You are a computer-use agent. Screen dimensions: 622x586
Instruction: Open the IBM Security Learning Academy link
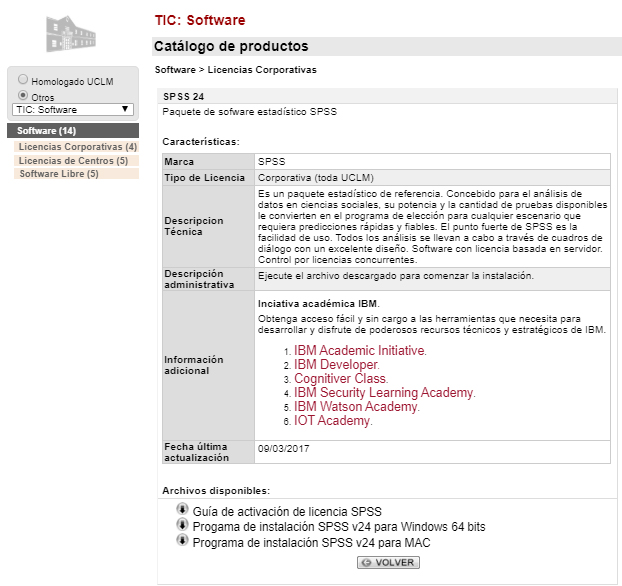click(x=384, y=392)
